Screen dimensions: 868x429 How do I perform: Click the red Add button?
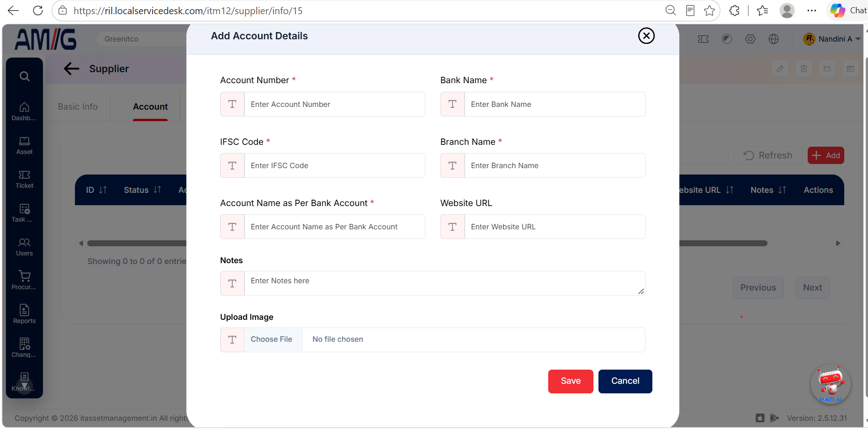tap(826, 155)
